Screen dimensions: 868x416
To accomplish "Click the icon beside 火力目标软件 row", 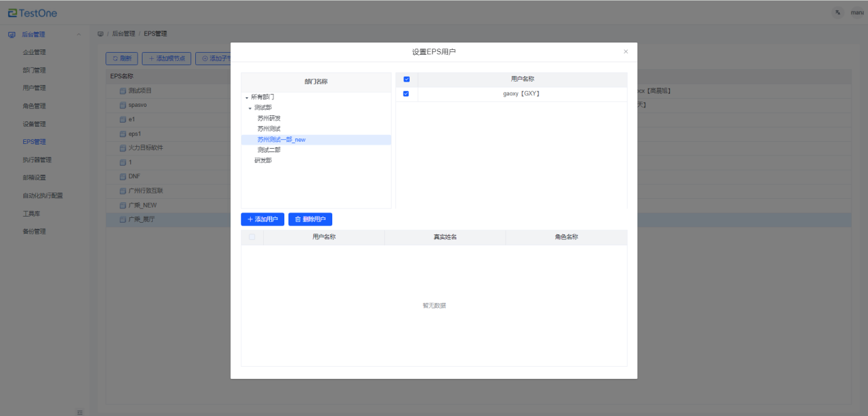I will coord(123,148).
